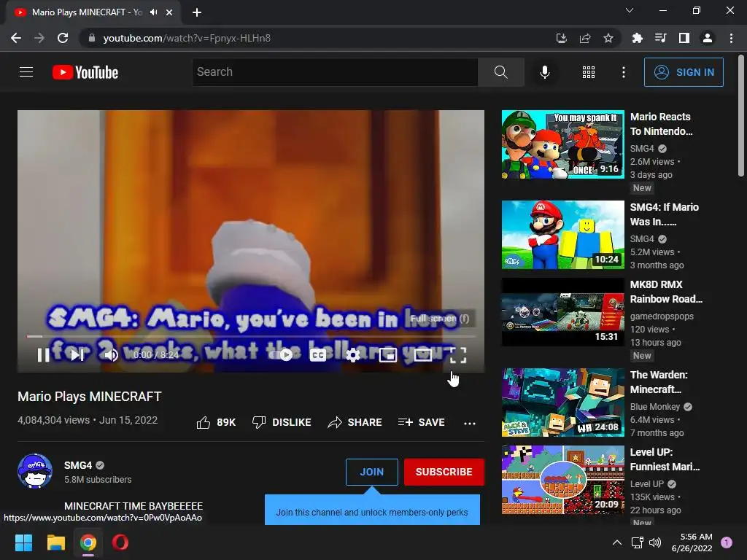
Task: Open The Warden: Minecraft video thumbnail
Action: click(x=562, y=402)
